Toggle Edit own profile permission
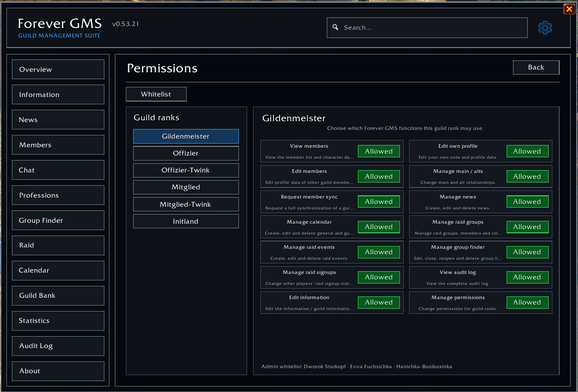The height and width of the screenshot is (392, 578). pyautogui.click(x=527, y=151)
